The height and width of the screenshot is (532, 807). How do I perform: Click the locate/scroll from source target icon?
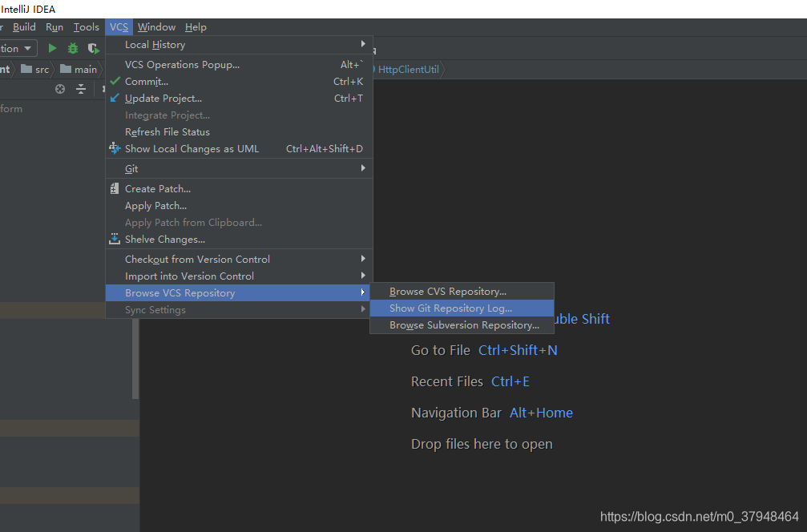[60, 89]
